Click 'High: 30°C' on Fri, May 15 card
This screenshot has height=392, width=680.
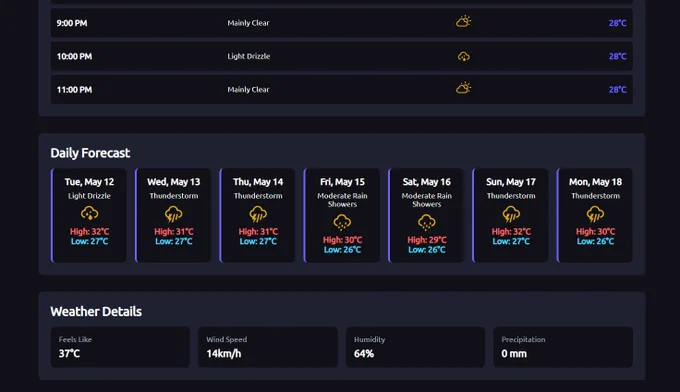342,240
